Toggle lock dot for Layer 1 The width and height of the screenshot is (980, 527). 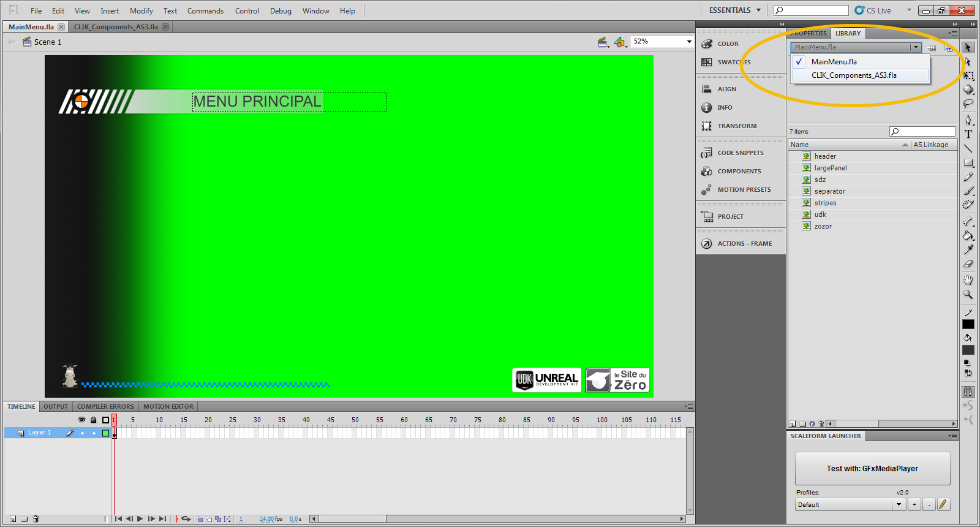coord(94,433)
